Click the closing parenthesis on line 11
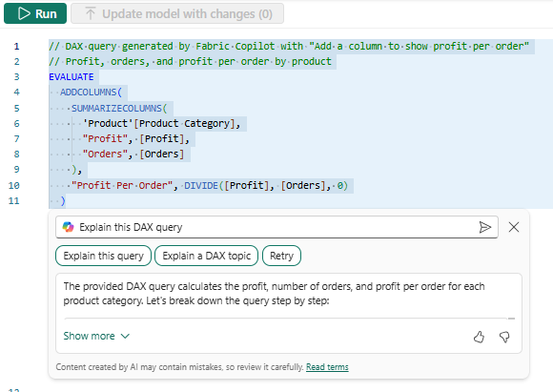 click(63, 201)
